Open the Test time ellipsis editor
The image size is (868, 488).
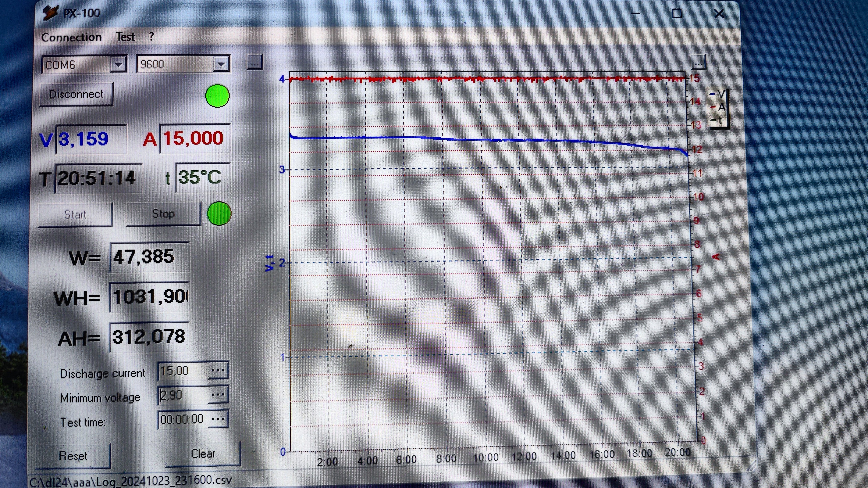[218, 419]
